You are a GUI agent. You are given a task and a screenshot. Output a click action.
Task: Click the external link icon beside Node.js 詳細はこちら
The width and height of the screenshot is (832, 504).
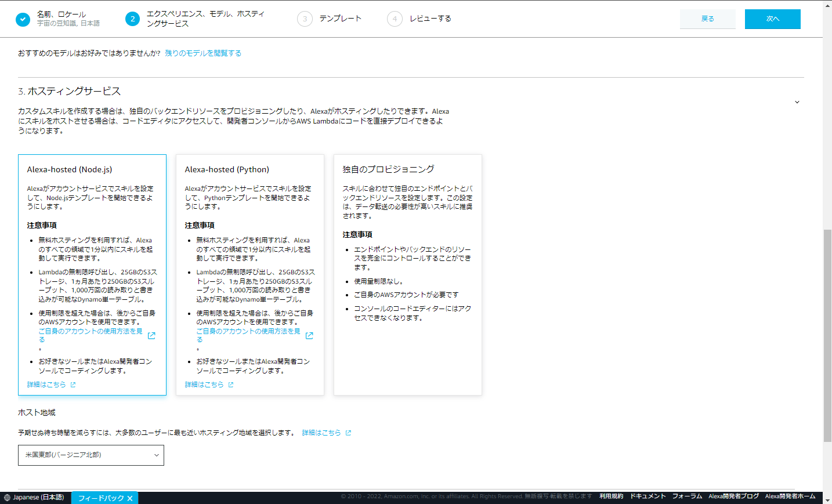(72, 384)
